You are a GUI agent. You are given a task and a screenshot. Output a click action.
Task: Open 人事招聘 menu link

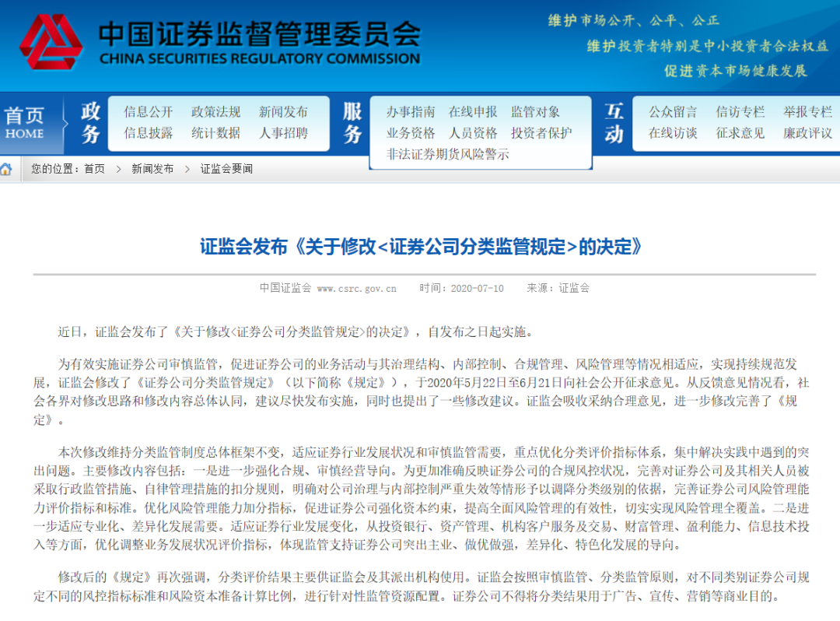pyautogui.click(x=283, y=133)
